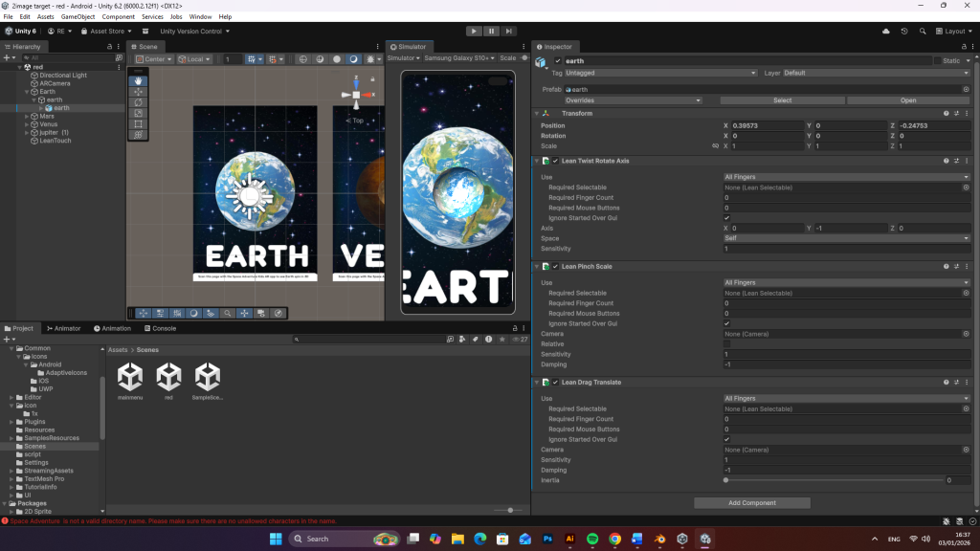980x551 pixels.
Task: Select the mainmenu scene asset thumbnail
Action: [130, 377]
